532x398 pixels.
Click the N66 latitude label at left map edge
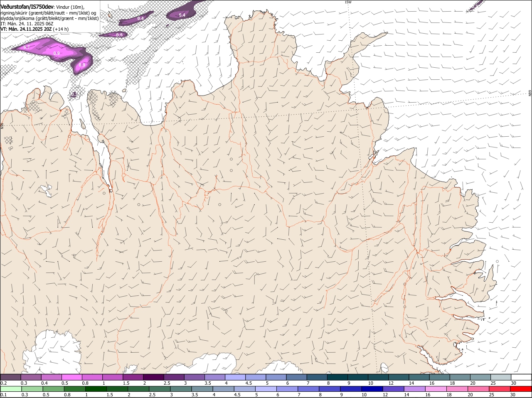tap(2, 125)
